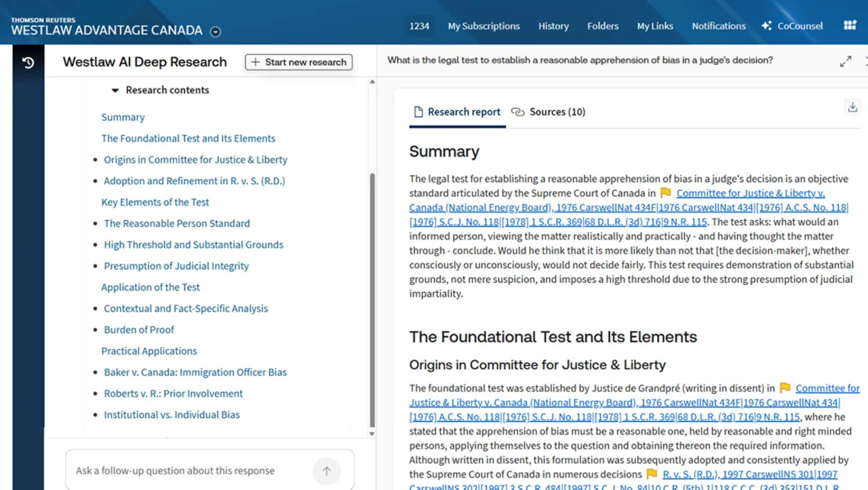Viewport: 868px width, 490px height.
Task: Click yellow flag beside R. v. S. (R.D.) citation
Action: (652, 474)
